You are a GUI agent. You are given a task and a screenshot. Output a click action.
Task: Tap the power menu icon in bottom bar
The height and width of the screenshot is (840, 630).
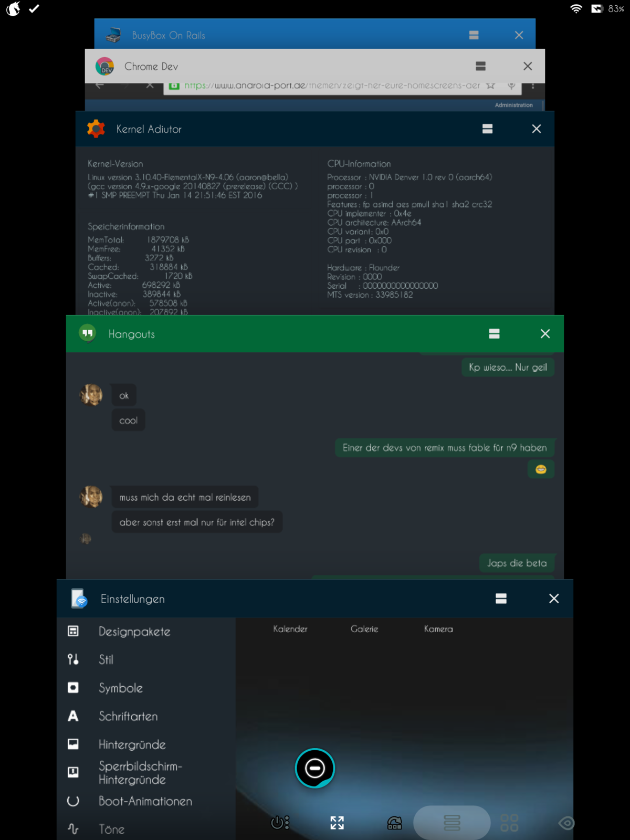coord(280,822)
